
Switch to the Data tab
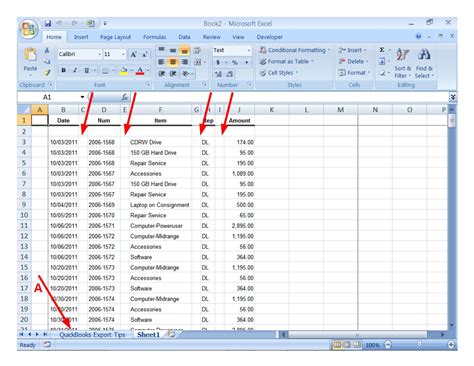click(184, 37)
